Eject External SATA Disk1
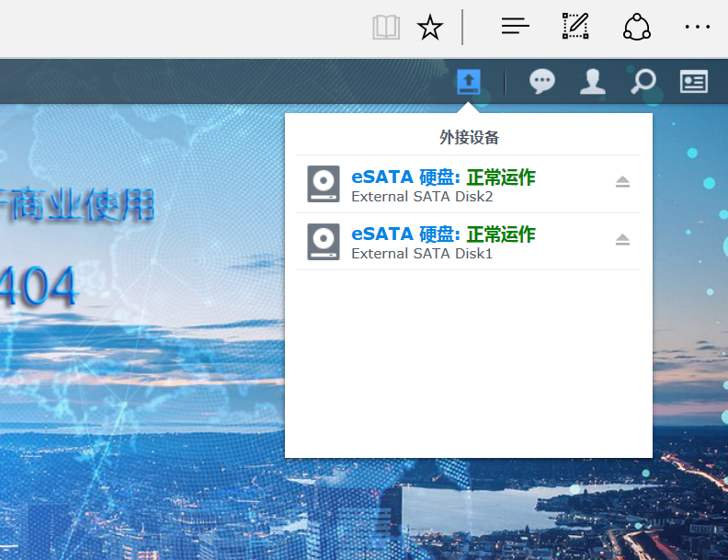 click(622, 240)
